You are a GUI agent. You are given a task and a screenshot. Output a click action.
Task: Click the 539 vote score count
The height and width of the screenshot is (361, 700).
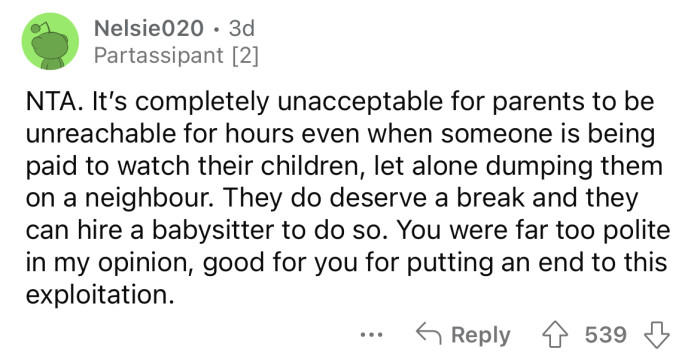[606, 335]
